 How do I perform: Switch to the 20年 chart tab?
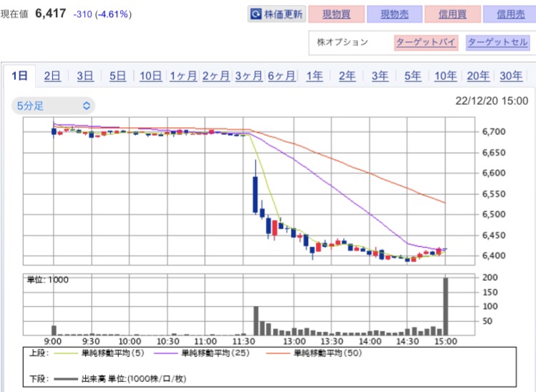coord(478,76)
